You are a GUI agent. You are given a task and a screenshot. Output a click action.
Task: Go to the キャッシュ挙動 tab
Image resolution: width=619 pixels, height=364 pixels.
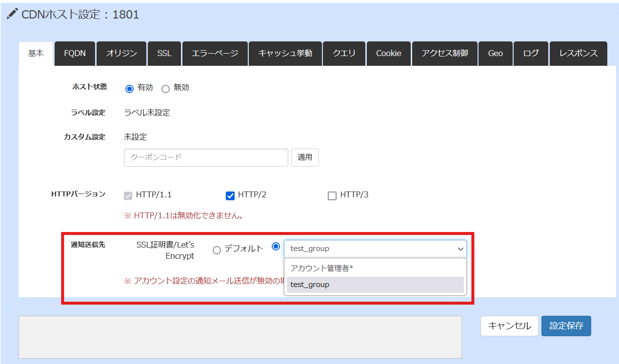pos(285,54)
